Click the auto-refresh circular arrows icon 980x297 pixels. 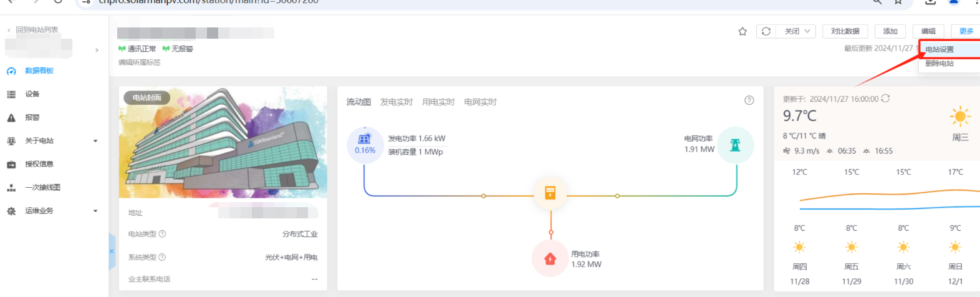[x=766, y=31]
